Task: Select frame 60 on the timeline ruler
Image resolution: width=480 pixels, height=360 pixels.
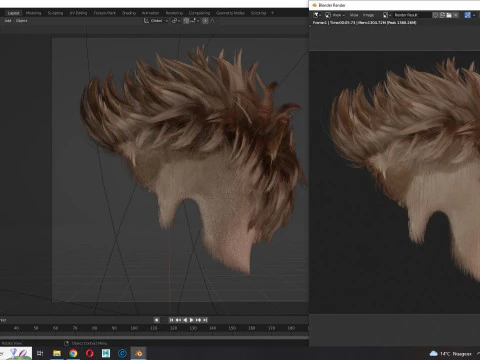Action: coord(55,328)
